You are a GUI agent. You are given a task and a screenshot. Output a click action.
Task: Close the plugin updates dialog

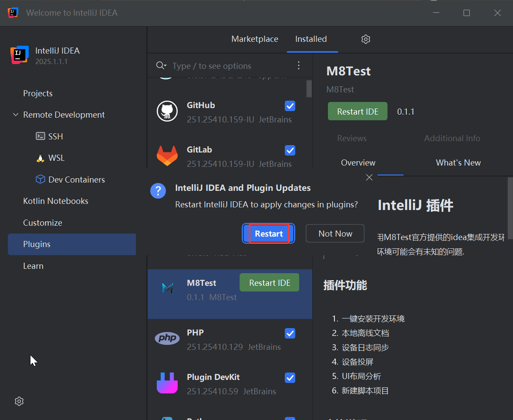(369, 177)
